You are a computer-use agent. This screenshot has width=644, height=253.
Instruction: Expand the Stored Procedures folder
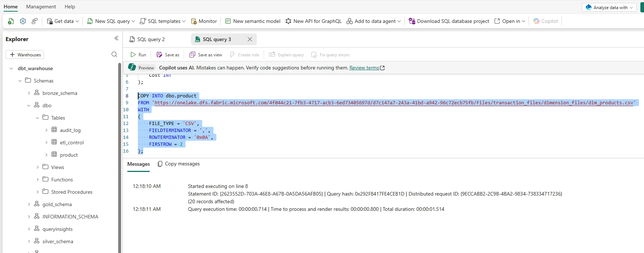(x=37, y=192)
